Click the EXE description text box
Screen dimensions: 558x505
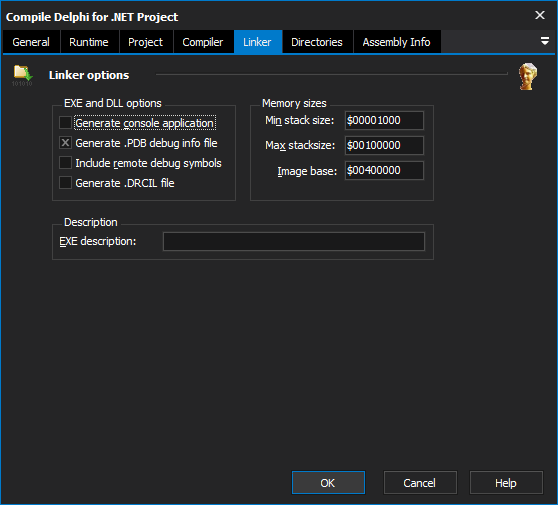click(x=294, y=242)
